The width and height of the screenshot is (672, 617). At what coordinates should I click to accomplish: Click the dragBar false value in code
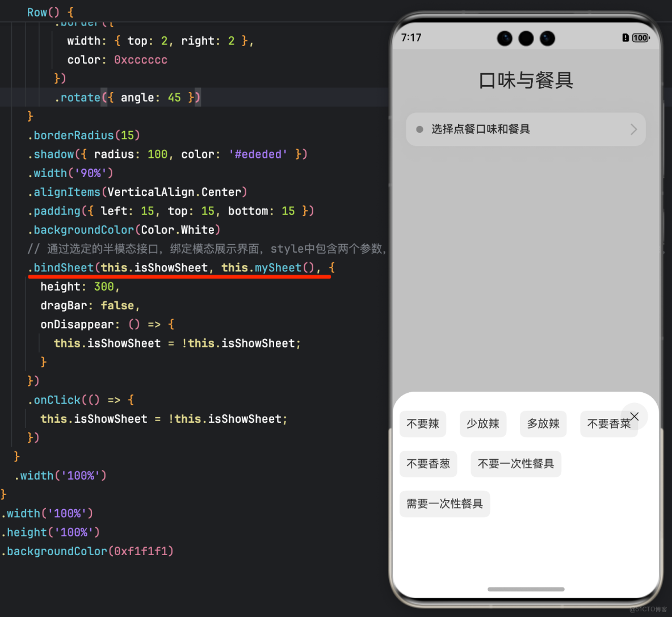[117, 305]
